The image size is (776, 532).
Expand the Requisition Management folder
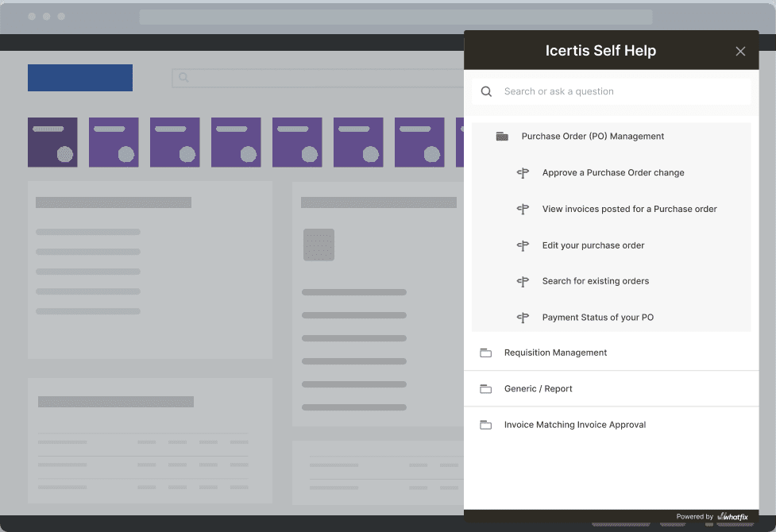click(x=555, y=353)
